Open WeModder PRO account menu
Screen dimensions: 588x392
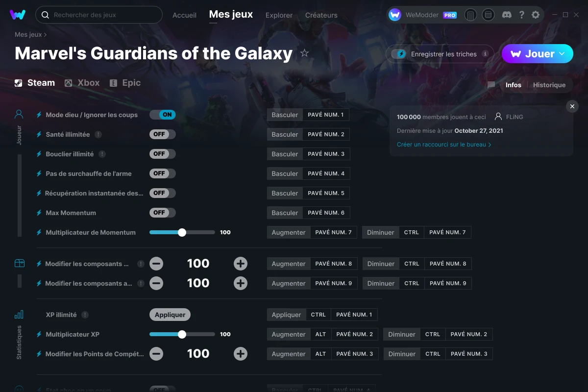click(423, 15)
